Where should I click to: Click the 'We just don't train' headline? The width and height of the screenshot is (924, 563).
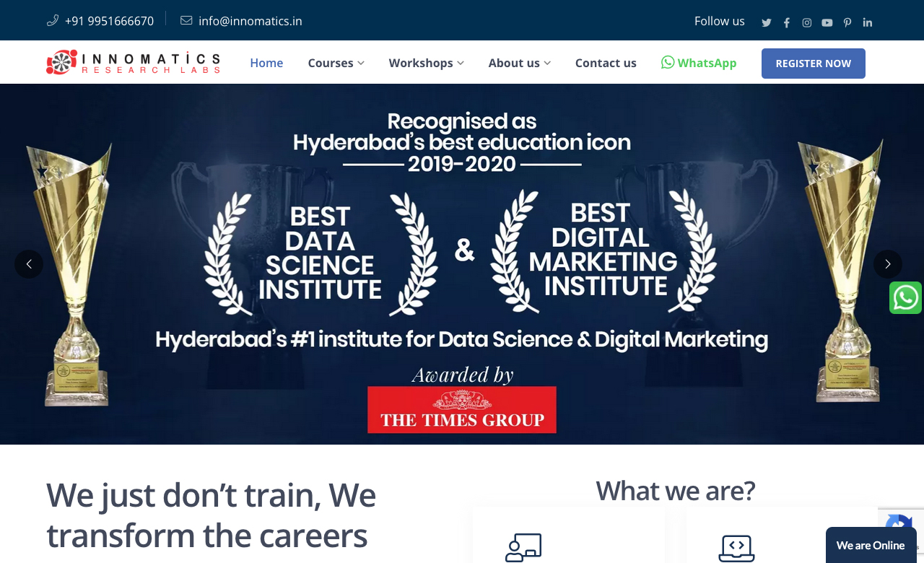pos(211,515)
